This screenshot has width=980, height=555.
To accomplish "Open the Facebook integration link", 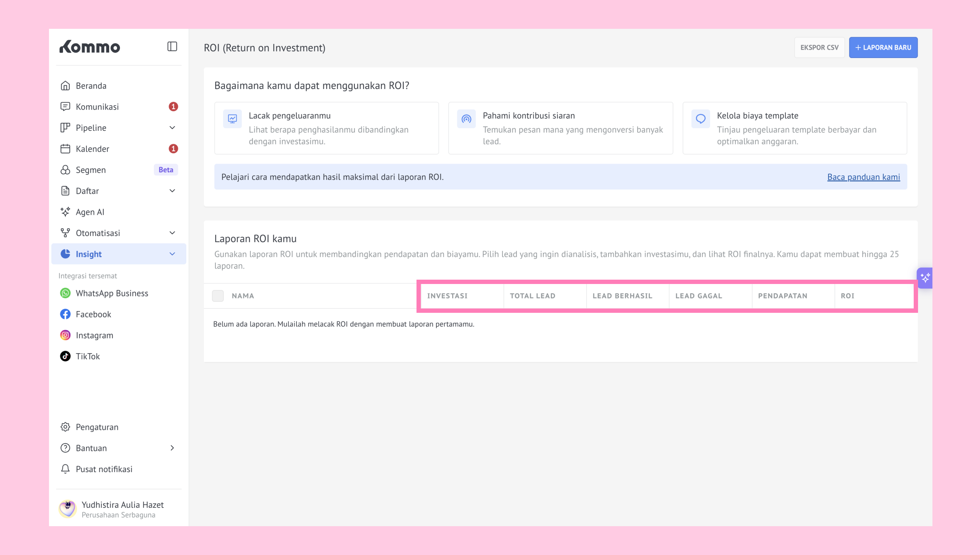I will point(119,314).
